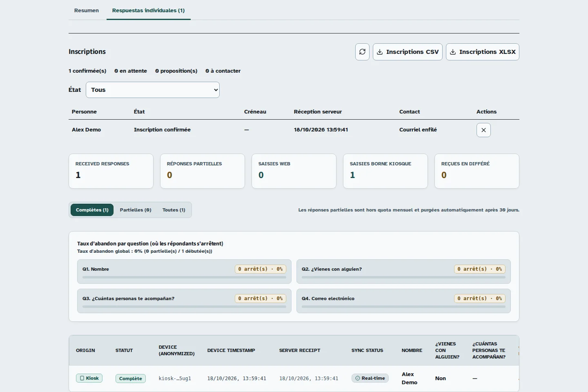The height and width of the screenshot is (392, 588).
Task: Remove Alex Demo's inscription with the X
Action: click(x=483, y=130)
